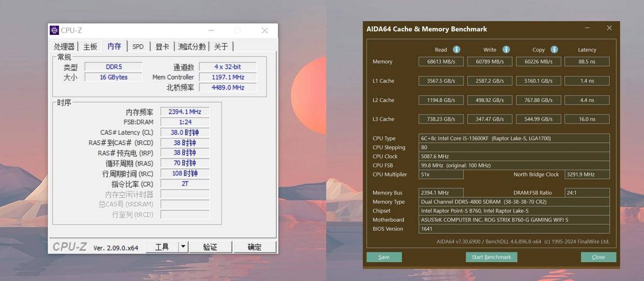Click the CPU Stepping field B0
Image resolution: width=644 pixels, height=281 pixels.
[x=514, y=147]
